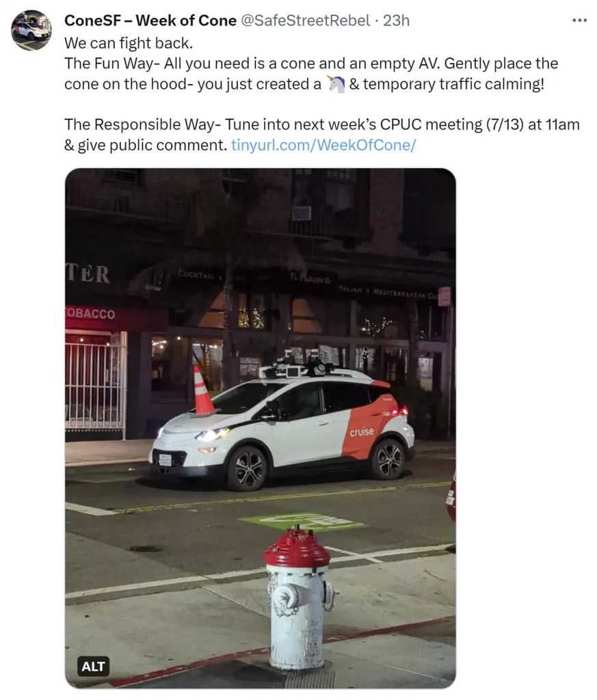The image size is (597, 700).
Task: Click the ConeSF profile avatar
Action: (31, 30)
